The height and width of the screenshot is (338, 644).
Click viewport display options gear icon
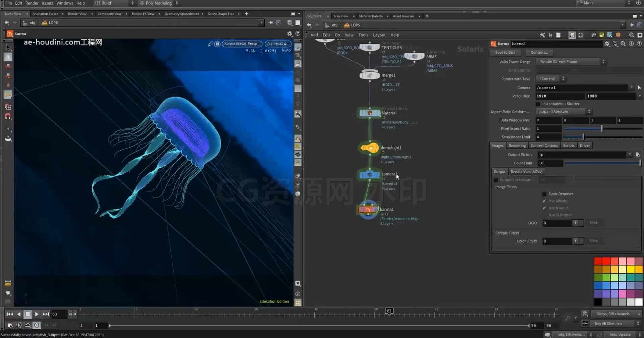[x=290, y=34]
